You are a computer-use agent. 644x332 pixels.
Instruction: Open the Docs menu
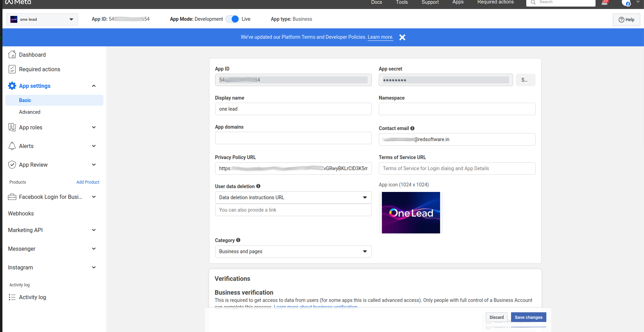click(x=377, y=2)
